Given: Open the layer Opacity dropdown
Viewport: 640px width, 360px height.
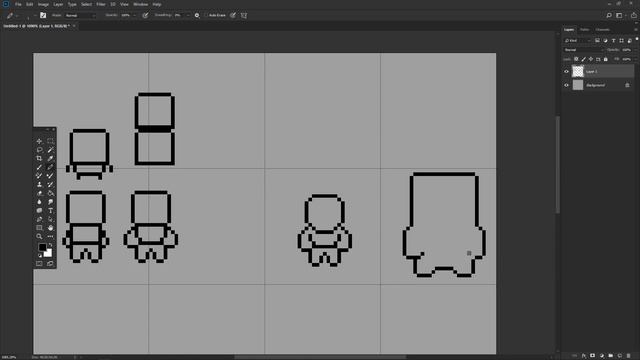Looking at the screenshot, I should [x=636, y=50].
